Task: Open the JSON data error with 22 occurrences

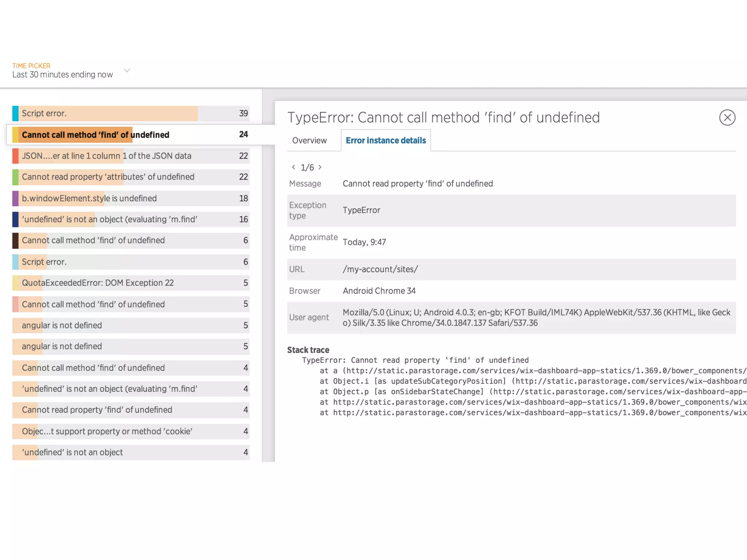Action: click(107, 156)
